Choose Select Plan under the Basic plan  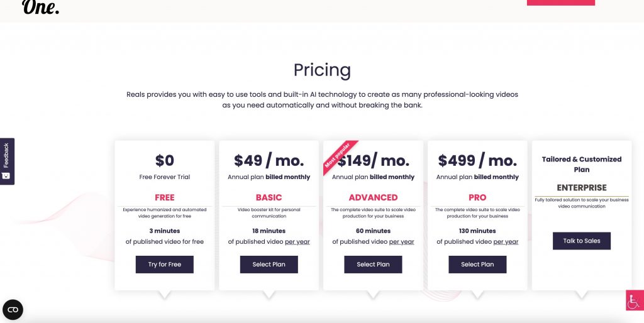click(x=269, y=265)
